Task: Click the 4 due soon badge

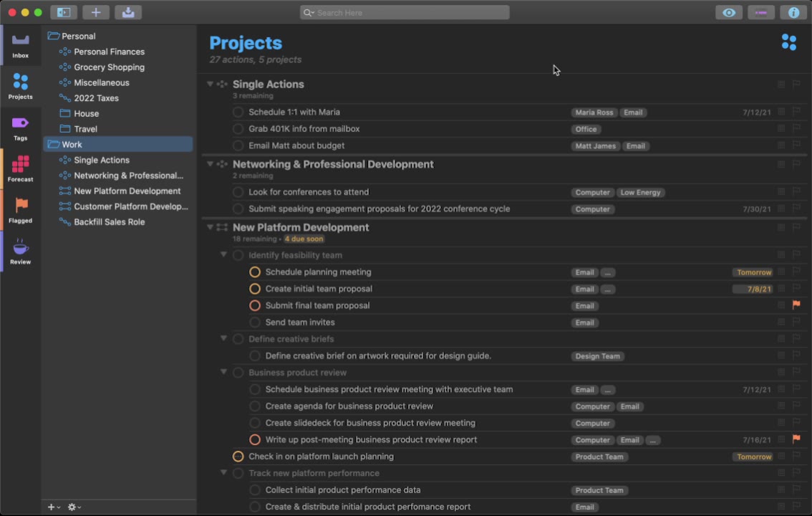Action: point(304,239)
